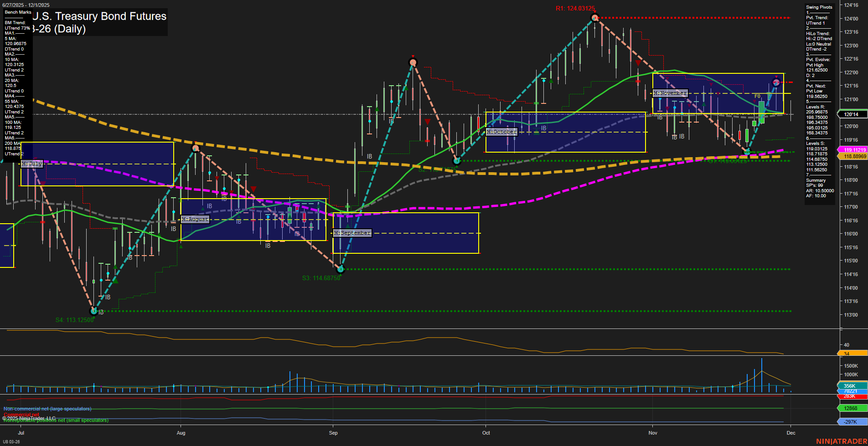868x446 pixels.
Task: Click the magenta 119.11219 price marker
Action: click(x=853, y=150)
